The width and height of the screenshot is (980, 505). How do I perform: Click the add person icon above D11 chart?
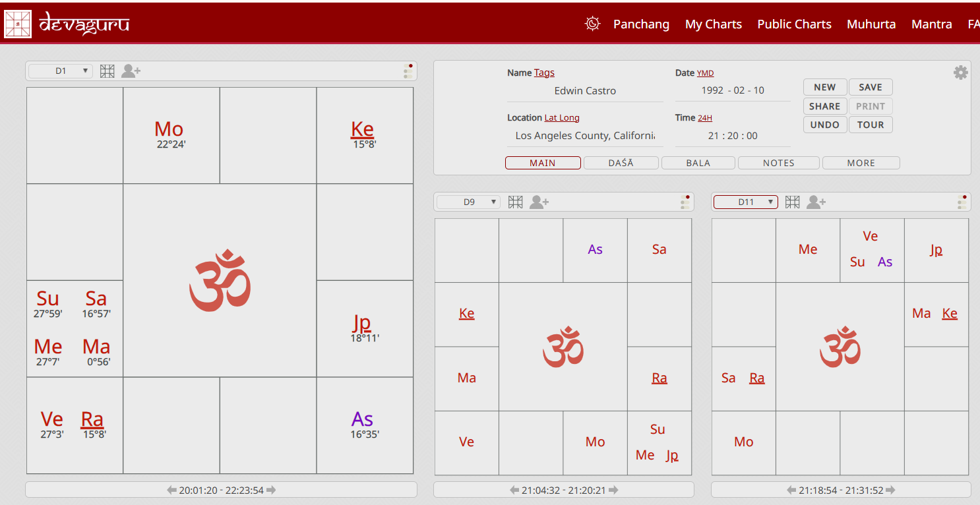(816, 202)
